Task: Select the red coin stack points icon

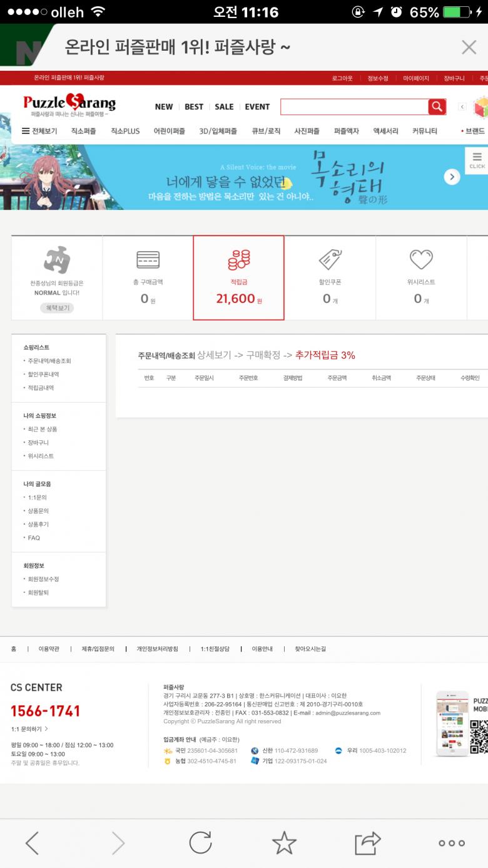Action: [x=238, y=259]
